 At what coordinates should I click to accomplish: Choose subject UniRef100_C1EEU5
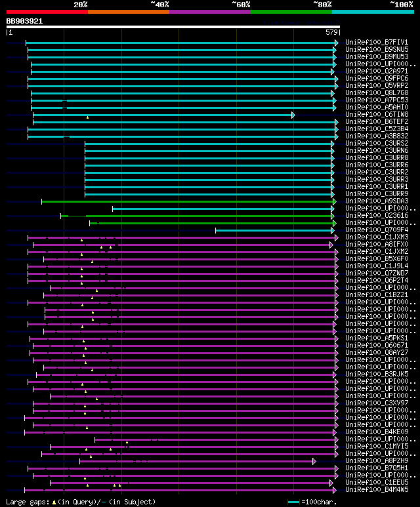point(377,482)
